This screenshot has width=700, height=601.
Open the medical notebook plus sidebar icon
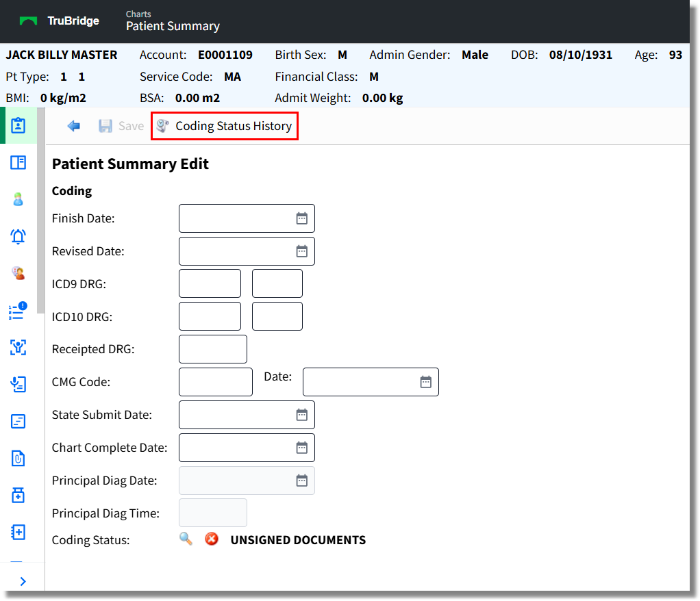point(18,533)
